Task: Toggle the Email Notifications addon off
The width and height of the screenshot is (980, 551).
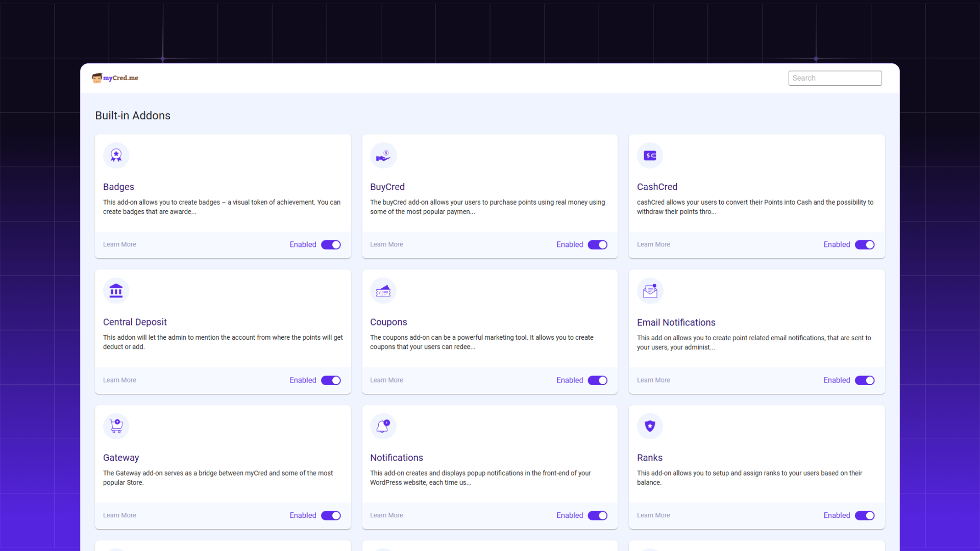Action: (x=864, y=381)
